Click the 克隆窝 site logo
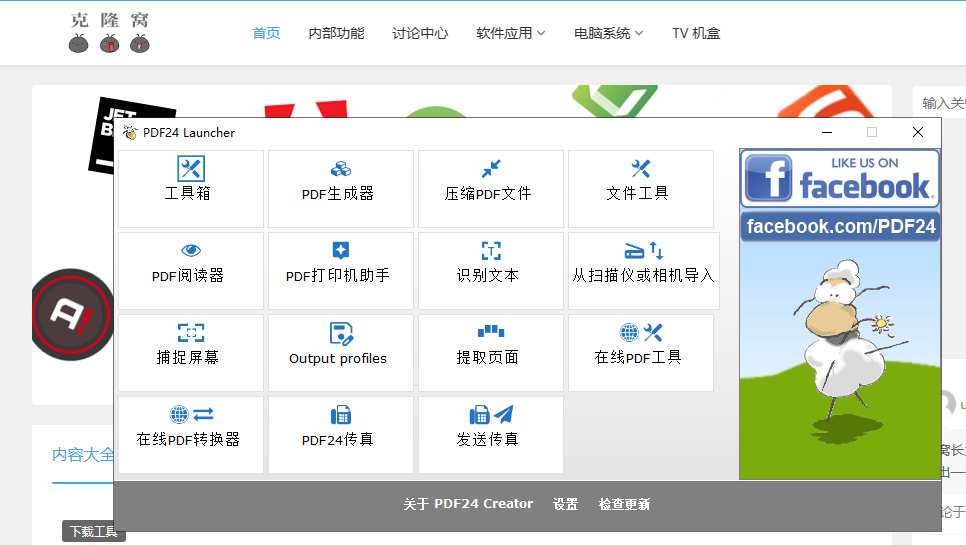This screenshot has width=966, height=545. 110,33
